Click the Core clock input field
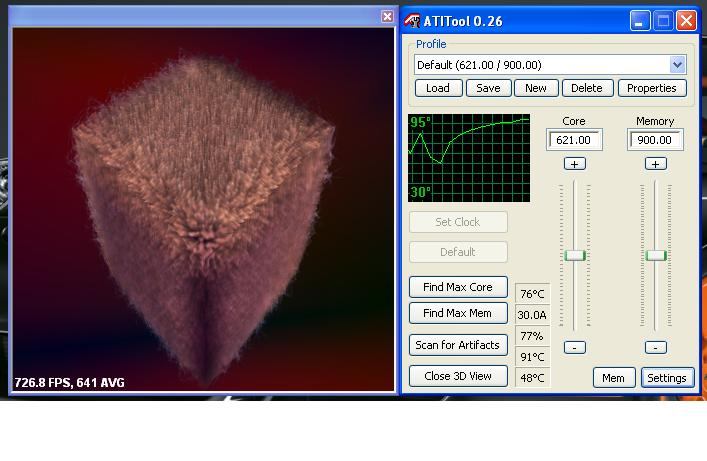Viewport: 707px width, 461px height. [x=574, y=140]
